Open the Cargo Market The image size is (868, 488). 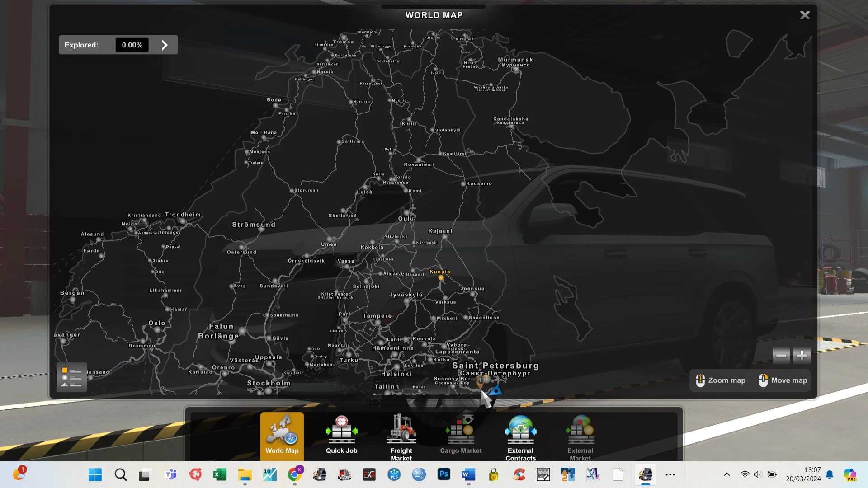tap(461, 436)
